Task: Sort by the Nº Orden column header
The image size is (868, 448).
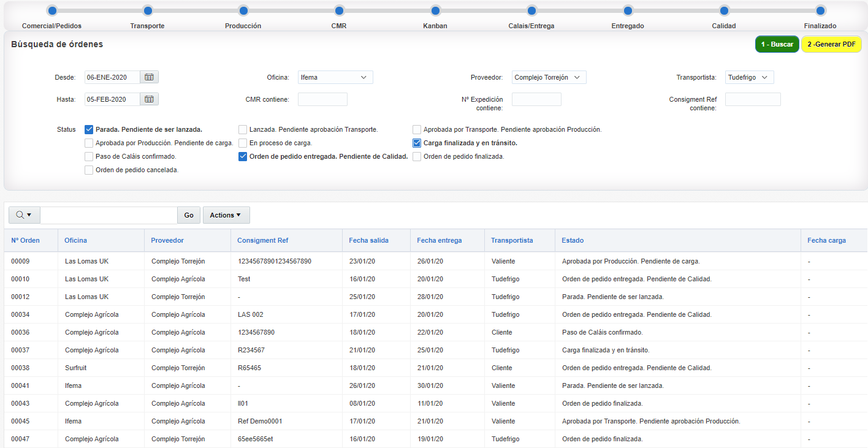Action: [x=25, y=240]
